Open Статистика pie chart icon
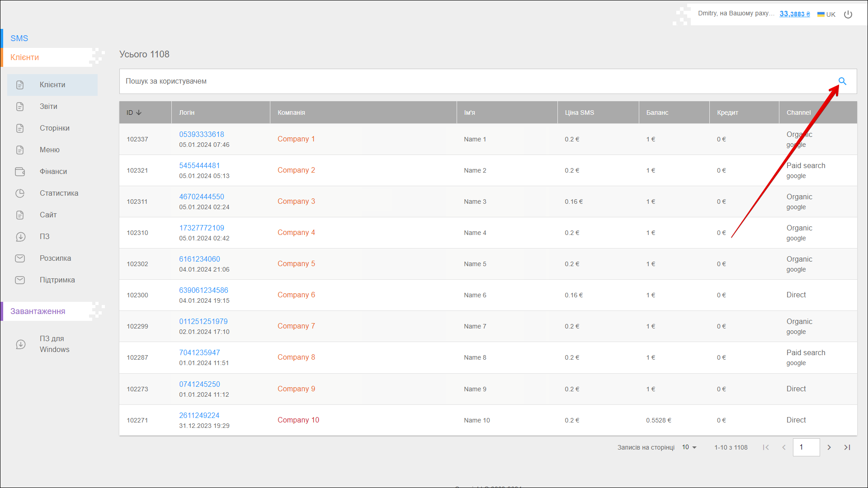The width and height of the screenshot is (868, 488). click(x=20, y=193)
